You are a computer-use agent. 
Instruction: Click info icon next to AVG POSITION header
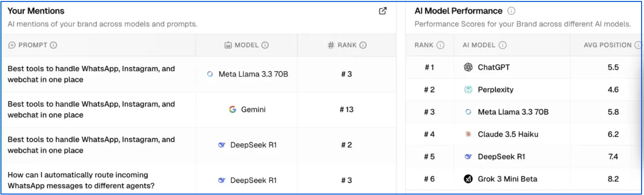[x=638, y=45]
